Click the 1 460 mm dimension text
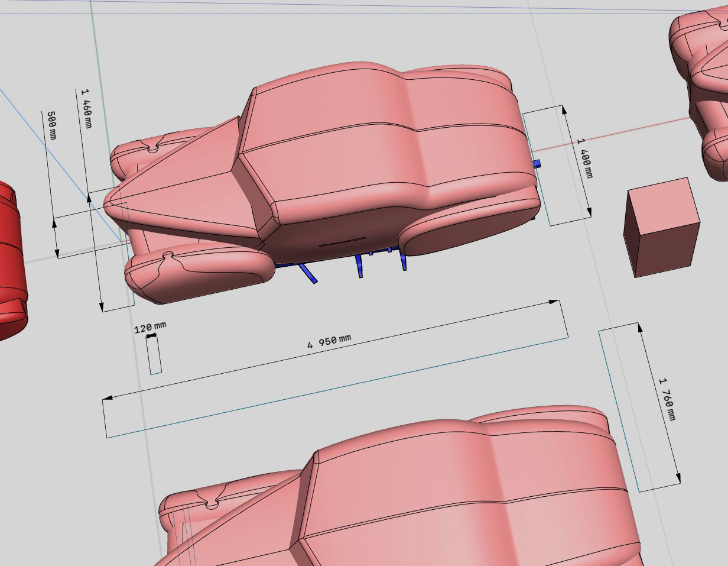The width and height of the screenshot is (728, 566). pos(86,108)
